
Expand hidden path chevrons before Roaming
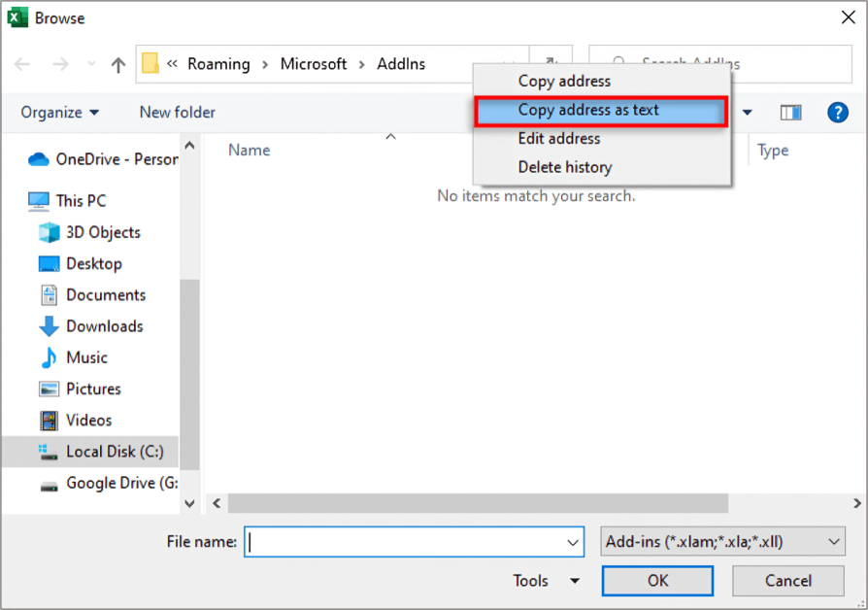click(172, 64)
